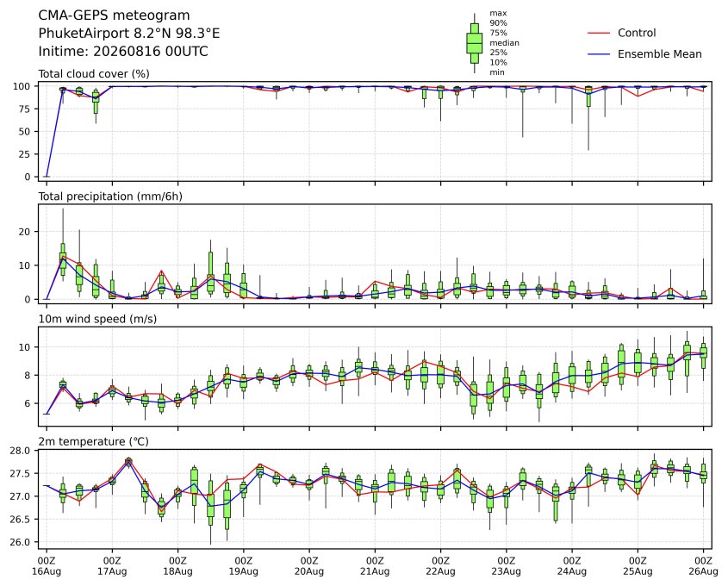Click the blue Ensemble Mean legend line sample
This screenshot has height=586, width=728.
point(599,54)
